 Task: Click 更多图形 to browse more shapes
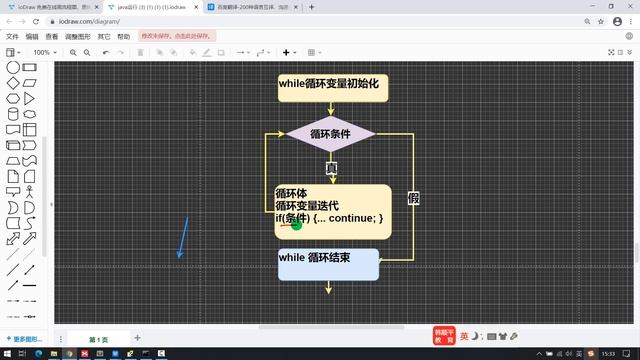tap(24, 339)
